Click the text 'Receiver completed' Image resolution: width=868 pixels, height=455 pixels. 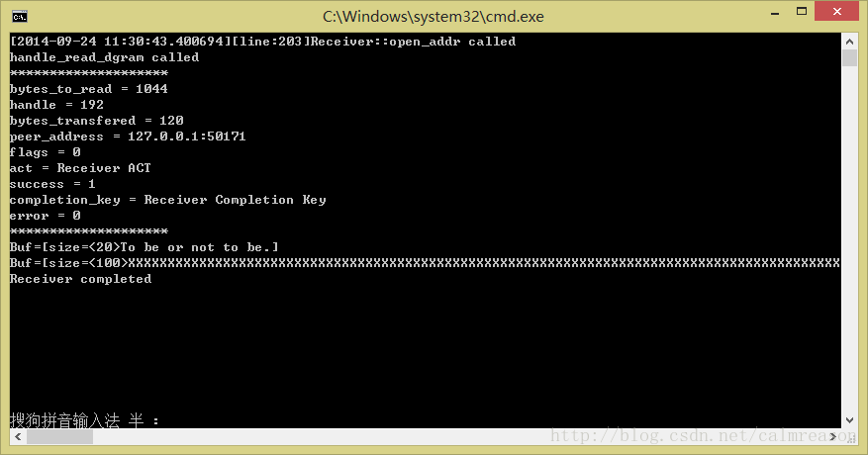80,279
